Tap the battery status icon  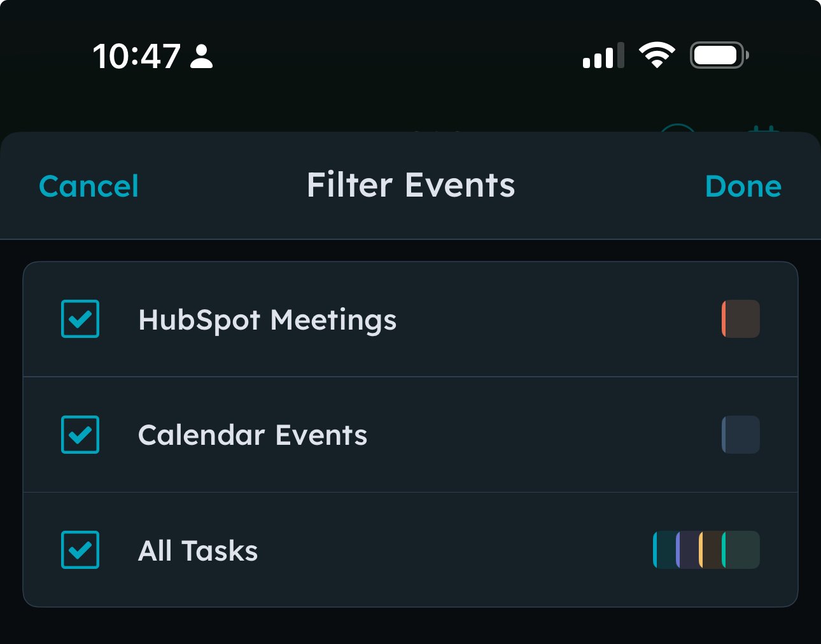719,55
